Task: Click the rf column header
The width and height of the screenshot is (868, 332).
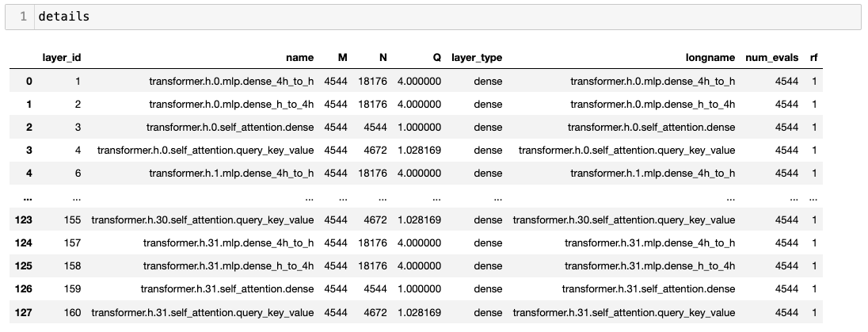Action: click(x=813, y=58)
